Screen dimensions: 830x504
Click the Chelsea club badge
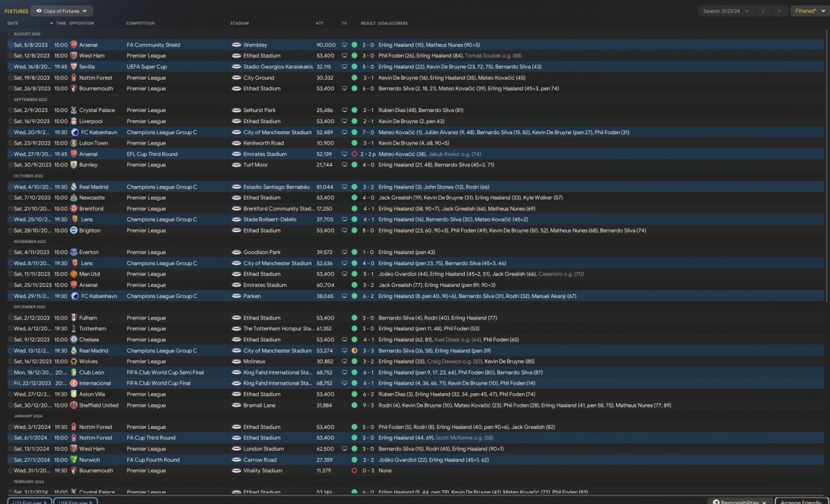coord(74,339)
